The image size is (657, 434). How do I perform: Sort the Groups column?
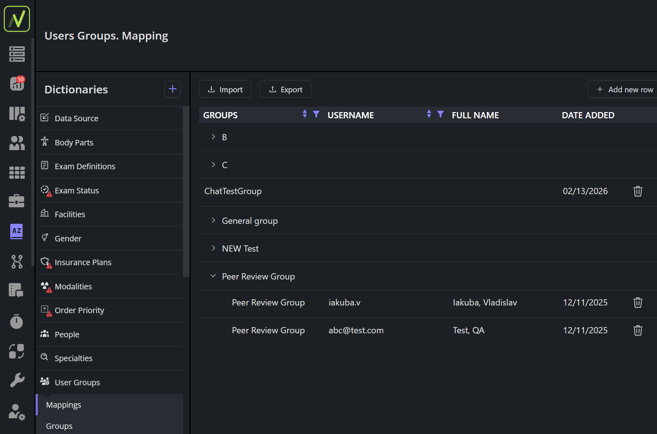pyautogui.click(x=305, y=114)
